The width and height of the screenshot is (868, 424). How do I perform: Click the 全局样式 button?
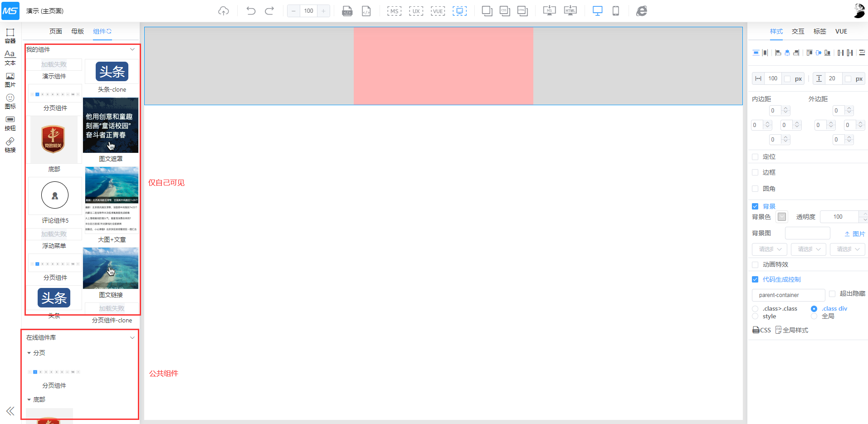click(x=792, y=330)
